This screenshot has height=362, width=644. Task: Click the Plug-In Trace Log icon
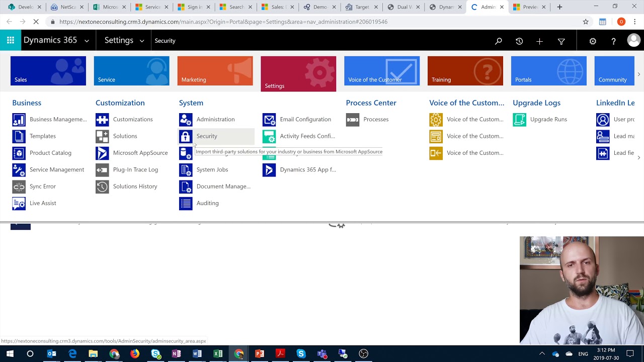coord(102,170)
